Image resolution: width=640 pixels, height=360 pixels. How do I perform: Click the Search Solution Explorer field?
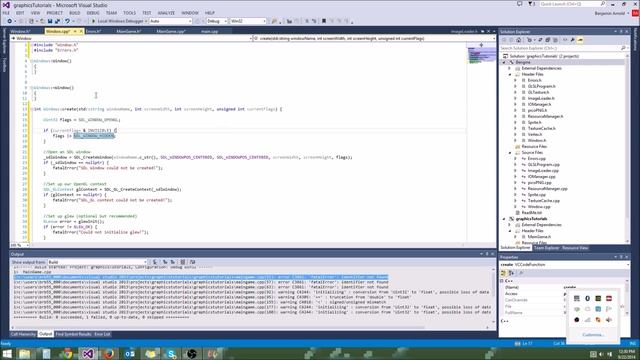pyautogui.click(x=563, y=48)
